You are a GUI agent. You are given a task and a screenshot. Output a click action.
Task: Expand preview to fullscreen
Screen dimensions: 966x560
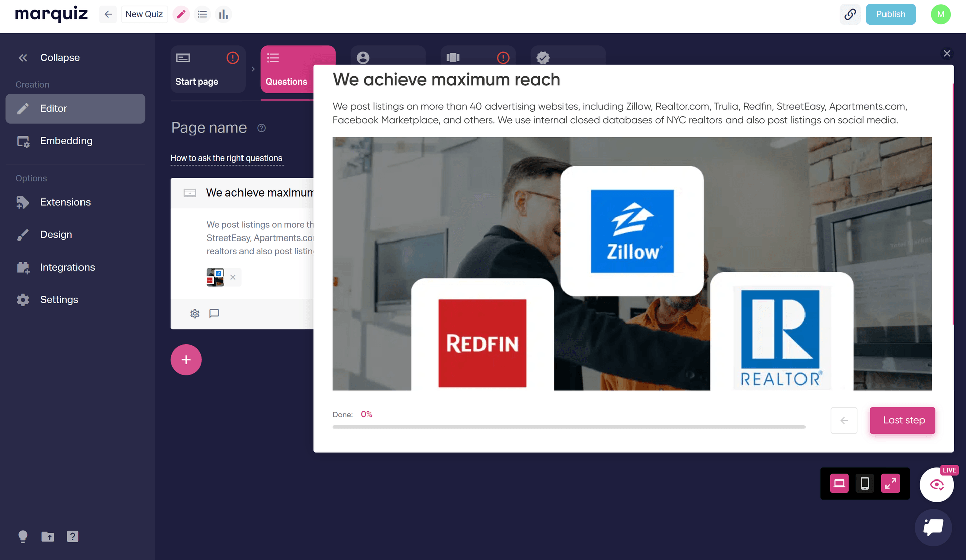pyautogui.click(x=891, y=484)
